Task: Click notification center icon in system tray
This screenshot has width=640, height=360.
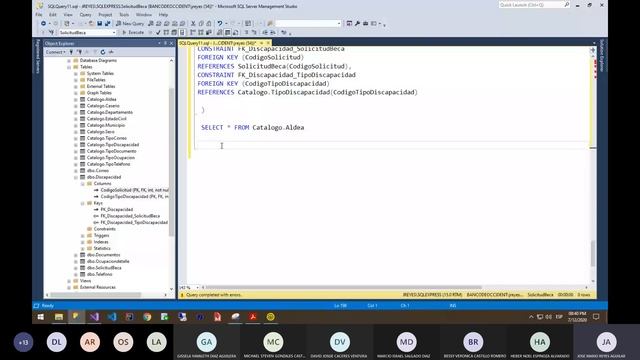Action: [x=596, y=317]
